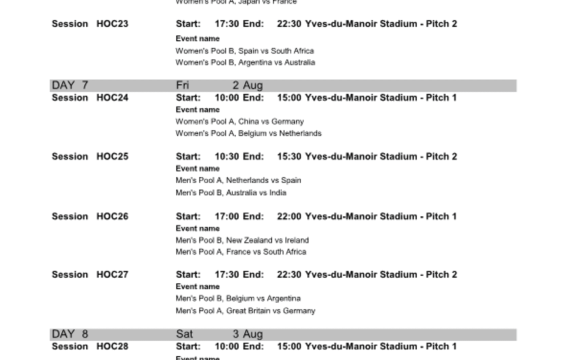Click Men's Pool A, France vs South Africa
Viewport: 570px width, 360px height.
(241, 252)
